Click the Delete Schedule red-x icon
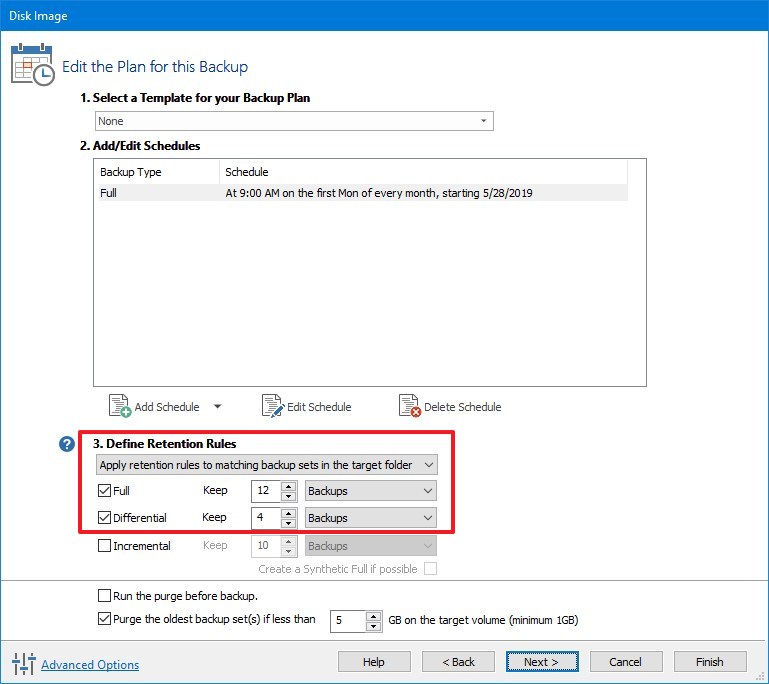The height and width of the screenshot is (684, 769). 410,406
